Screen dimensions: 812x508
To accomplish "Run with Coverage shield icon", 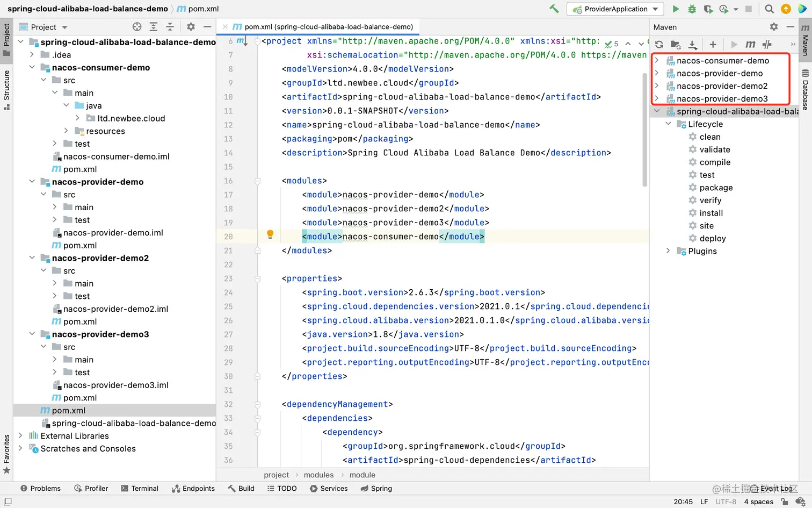I will pos(708,9).
